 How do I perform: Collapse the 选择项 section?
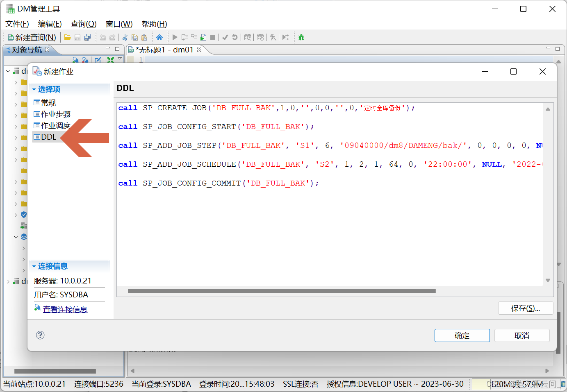pos(34,89)
